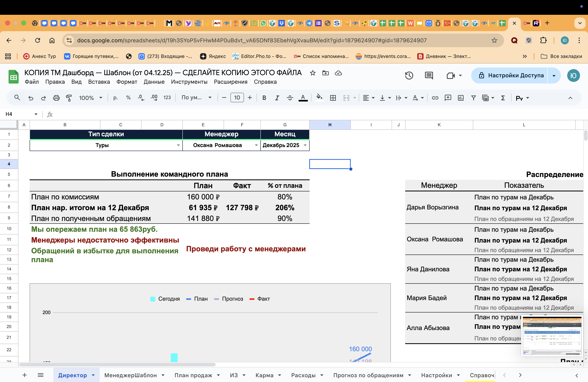Create a filter with funnel icon
Viewport: 588px width, 382px height.
click(473, 98)
